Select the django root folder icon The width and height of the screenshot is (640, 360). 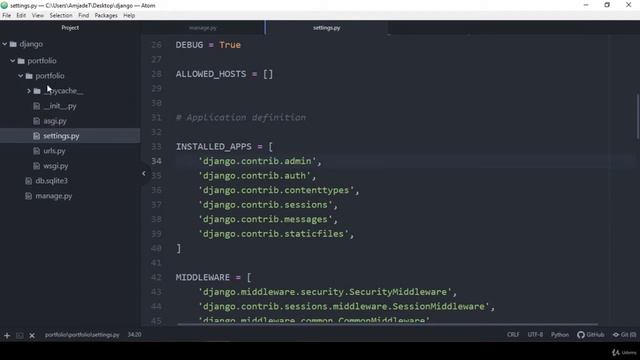coord(13,44)
